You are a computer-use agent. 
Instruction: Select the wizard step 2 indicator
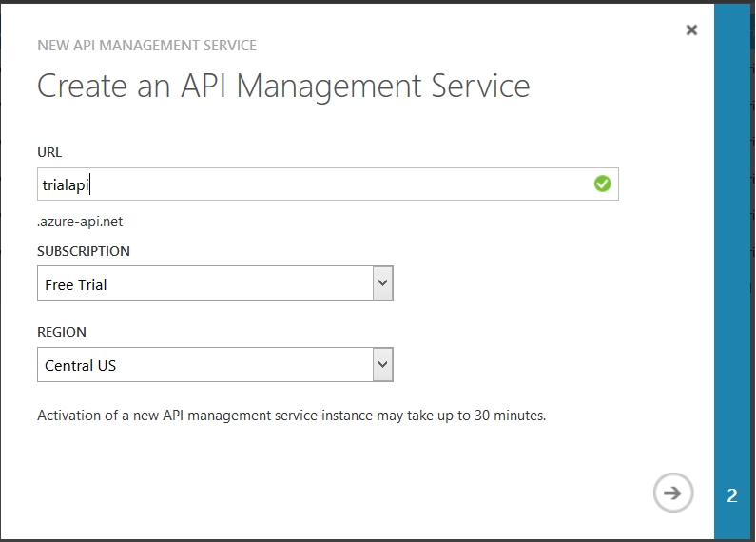732,495
